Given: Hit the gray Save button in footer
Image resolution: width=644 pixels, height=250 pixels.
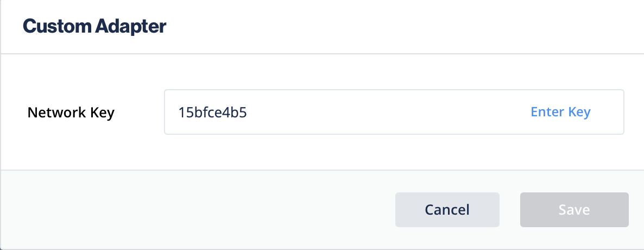Looking at the screenshot, I should 574,210.
